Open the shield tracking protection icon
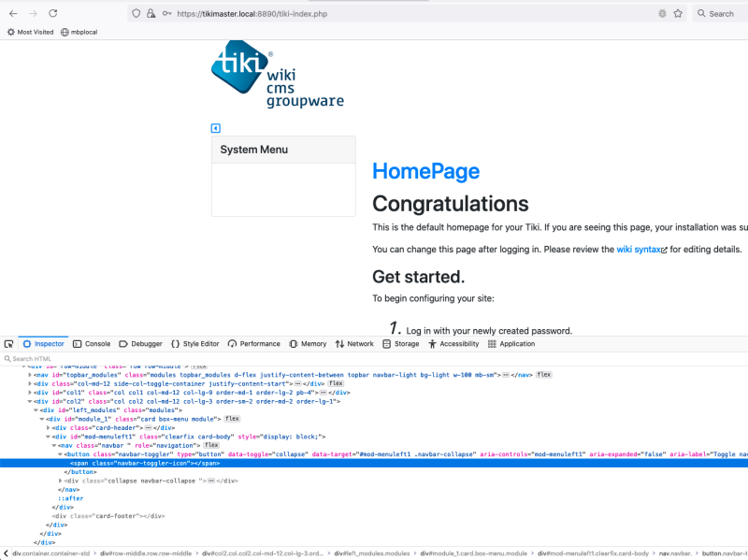The width and height of the screenshot is (748, 560). coord(136,13)
